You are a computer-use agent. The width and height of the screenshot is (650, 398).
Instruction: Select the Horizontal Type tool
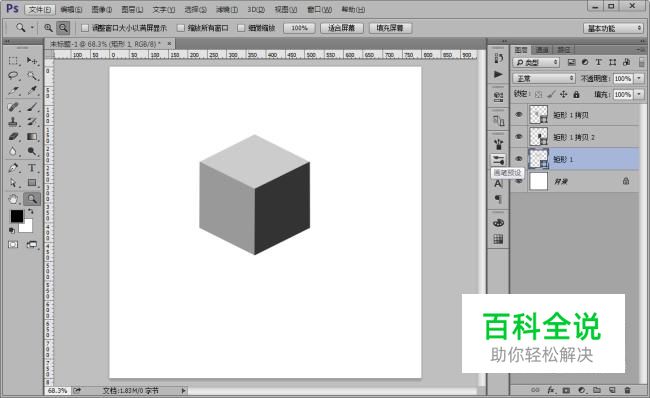tap(32, 168)
